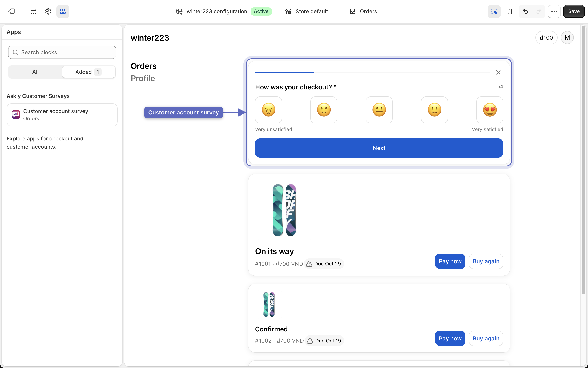Image resolution: width=588 pixels, height=368 pixels.
Task: Click the Active status badge
Action: 261,11
